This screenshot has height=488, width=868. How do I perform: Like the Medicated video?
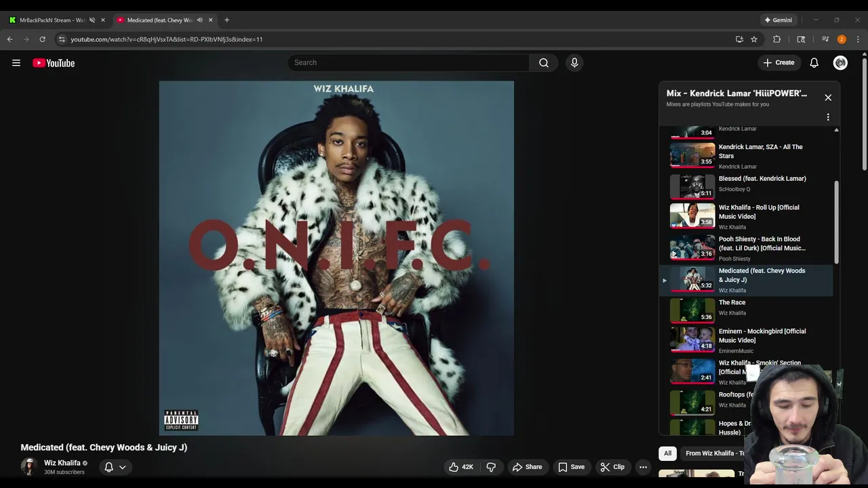click(461, 467)
